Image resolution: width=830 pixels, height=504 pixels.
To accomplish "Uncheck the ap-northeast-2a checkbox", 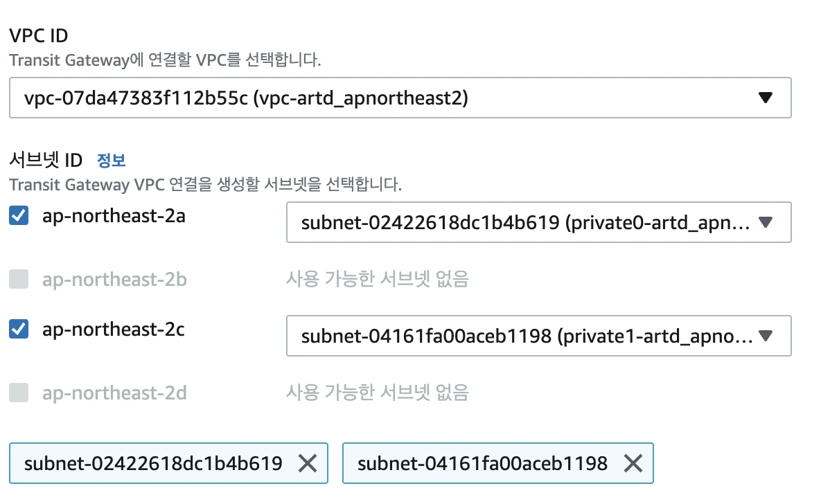I will [19, 216].
